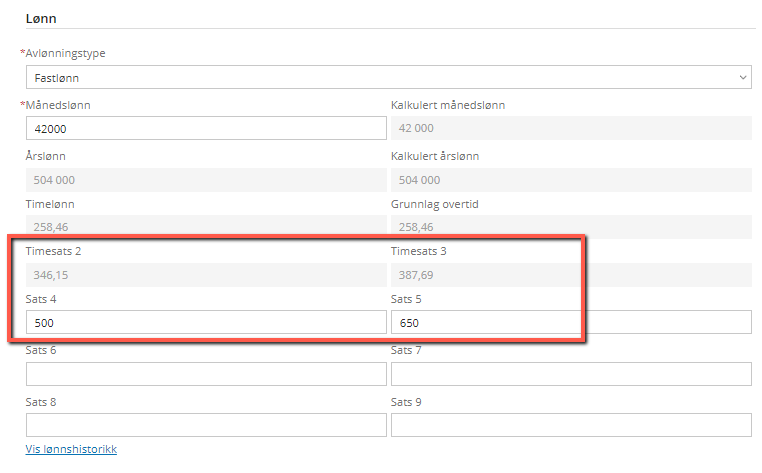Click the Kalkulert årslønn field
The height and width of the screenshot is (473, 762).
click(x=570, y=180)
